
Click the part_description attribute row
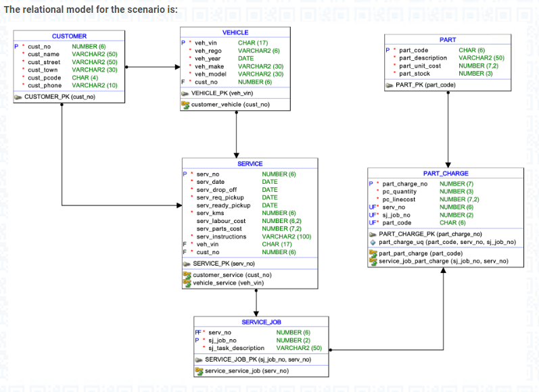pyautogui.click(x=448, y=57)
